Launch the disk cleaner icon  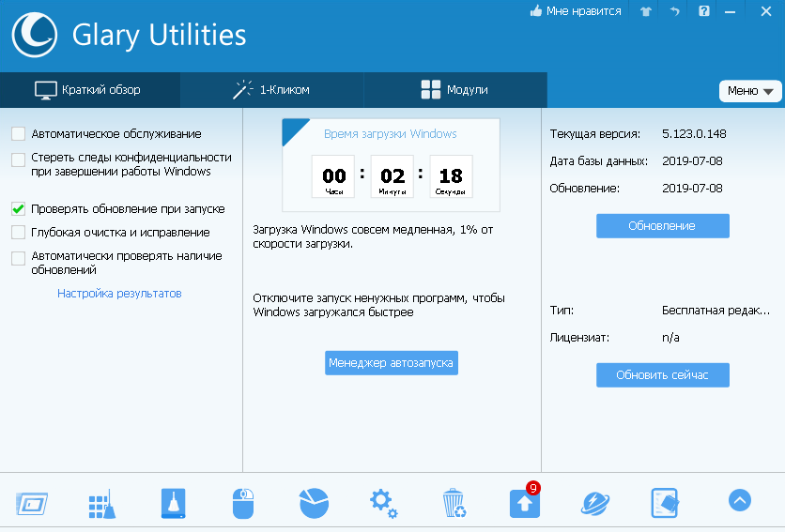tap(173, 504)
